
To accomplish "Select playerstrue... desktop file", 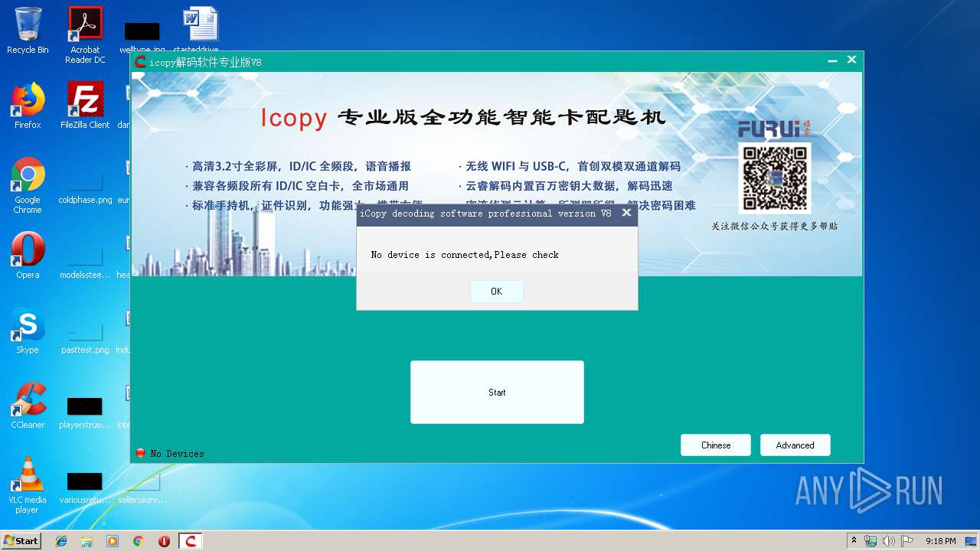I will (85, 412).
